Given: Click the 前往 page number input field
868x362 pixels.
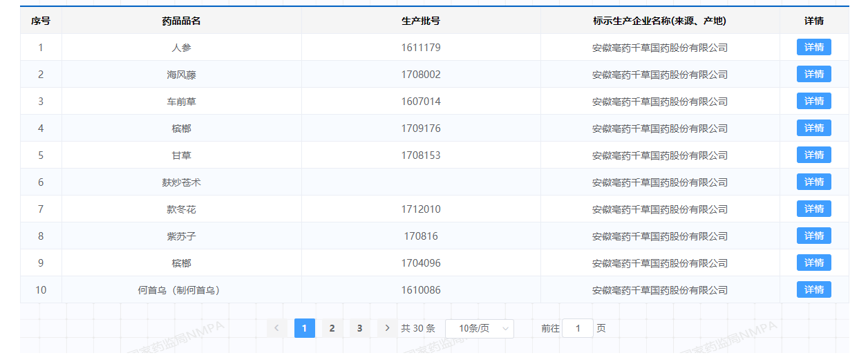Looking at the screenshot, I should point(577,328).
